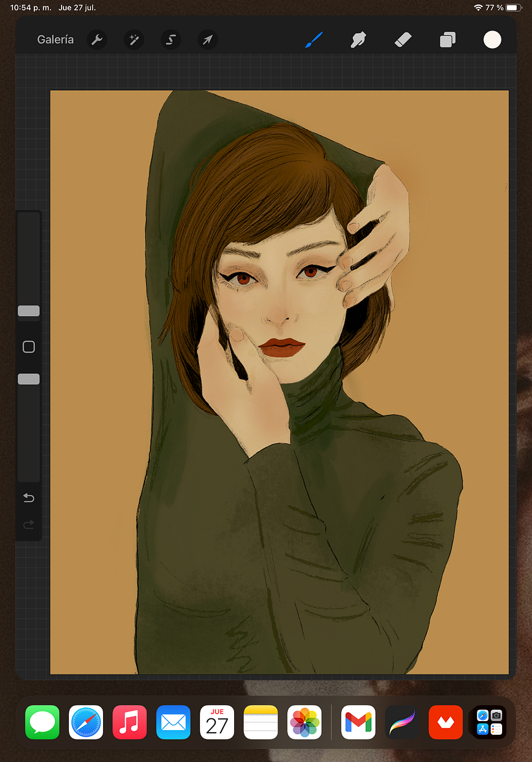This screenshot has height=762, width=532.
Task: Open the Calendar showing July 27
Action: (x=217, y=722)
